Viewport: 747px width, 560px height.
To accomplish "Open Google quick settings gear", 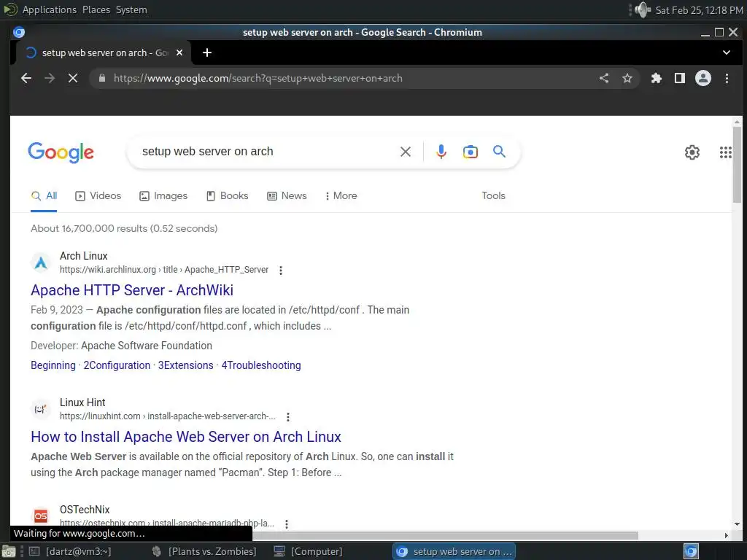I will click(692, 152).
